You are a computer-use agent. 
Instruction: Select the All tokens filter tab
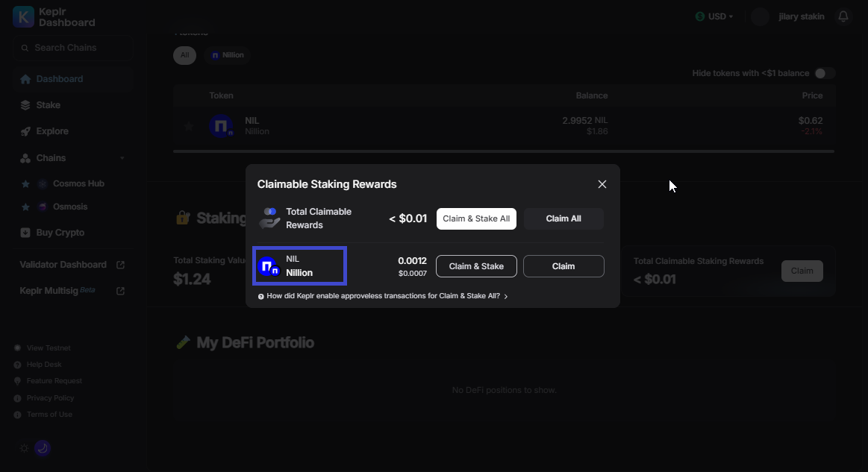coord(184,54)
